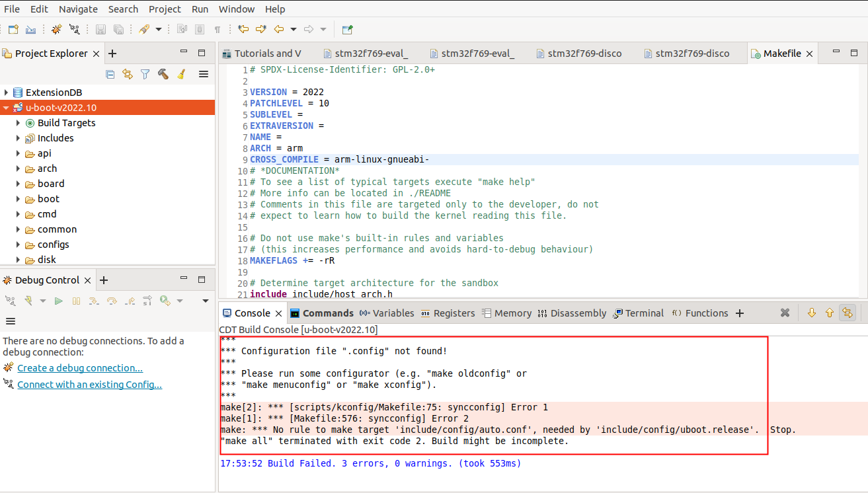Screen dimensions: 868x493
Task: Go to previous console error with up arrow
Action: point(829,313)
